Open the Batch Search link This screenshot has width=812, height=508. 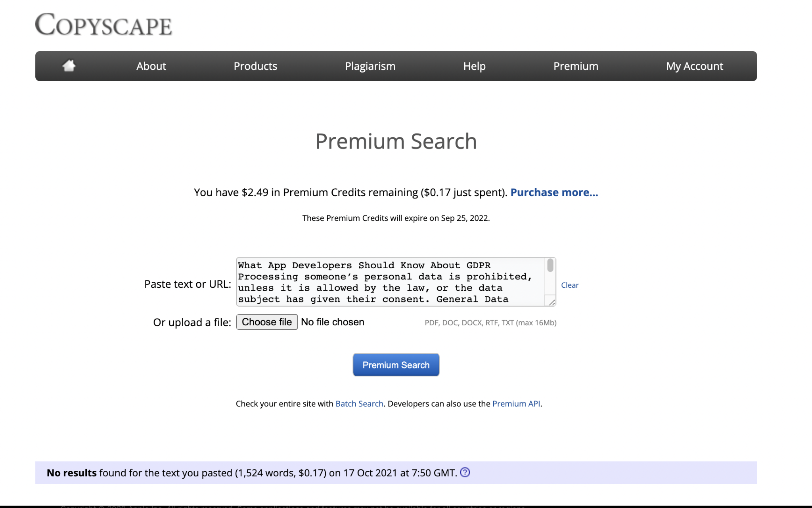click(x=359, y=404)
